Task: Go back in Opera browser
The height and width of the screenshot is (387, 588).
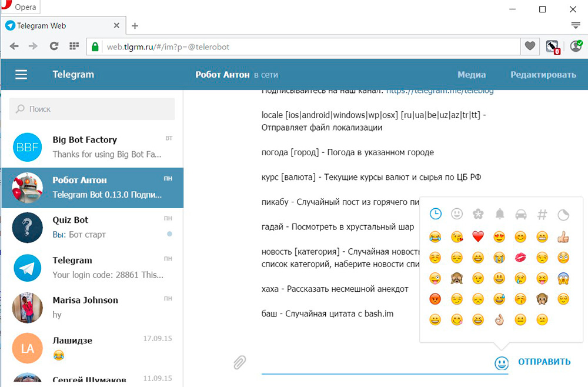Action: click(x=14, y=46)
